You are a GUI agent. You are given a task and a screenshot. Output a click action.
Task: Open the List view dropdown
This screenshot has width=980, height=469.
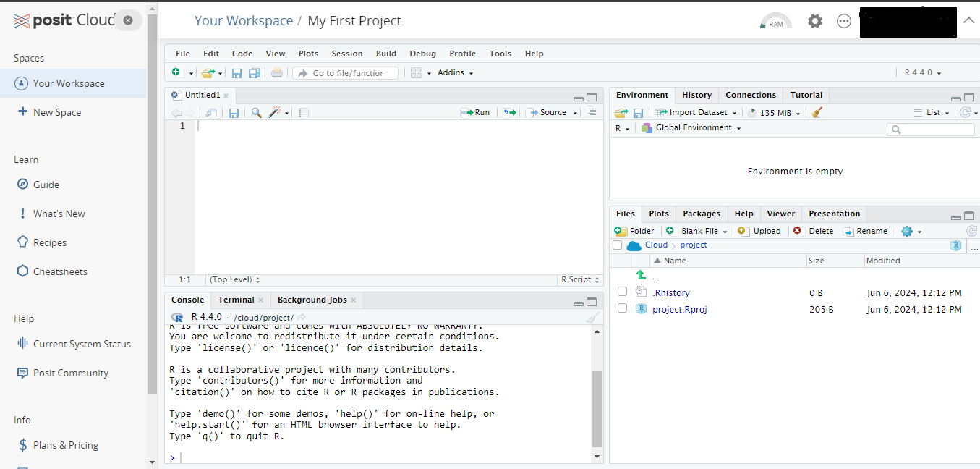[x=932, y=113]
